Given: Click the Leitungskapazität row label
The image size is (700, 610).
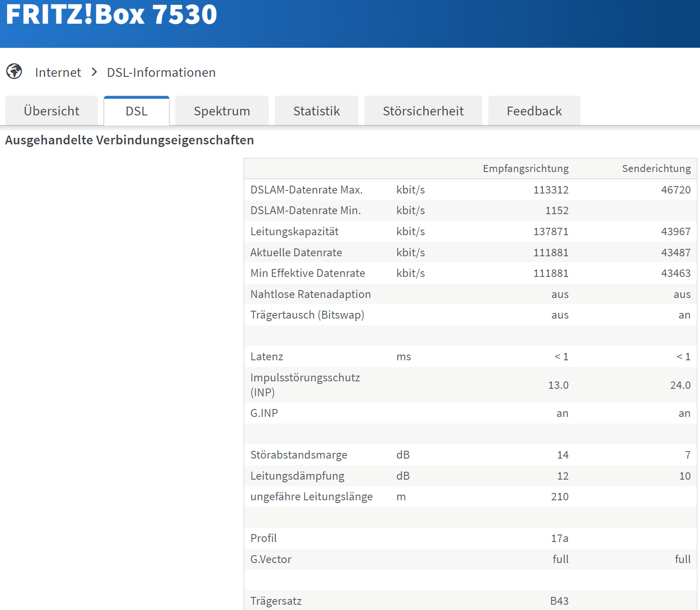Looking at the screenshot, I should pos(294,231).
